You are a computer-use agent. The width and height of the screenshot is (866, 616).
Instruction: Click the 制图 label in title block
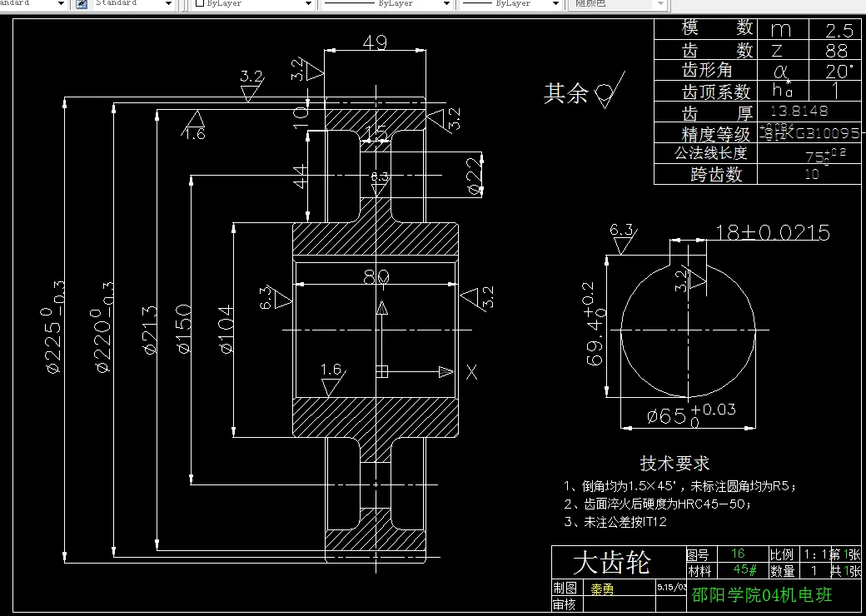pos(565,588)
